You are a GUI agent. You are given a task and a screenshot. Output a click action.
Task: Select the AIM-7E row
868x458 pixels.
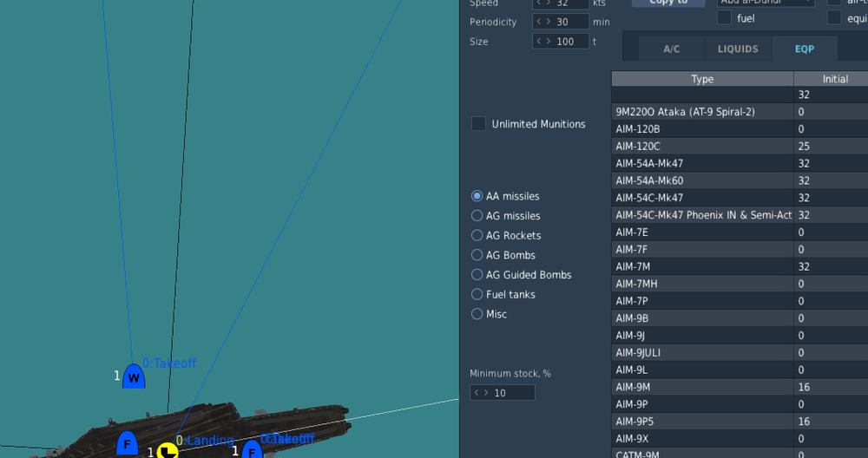tap(740, 232)
